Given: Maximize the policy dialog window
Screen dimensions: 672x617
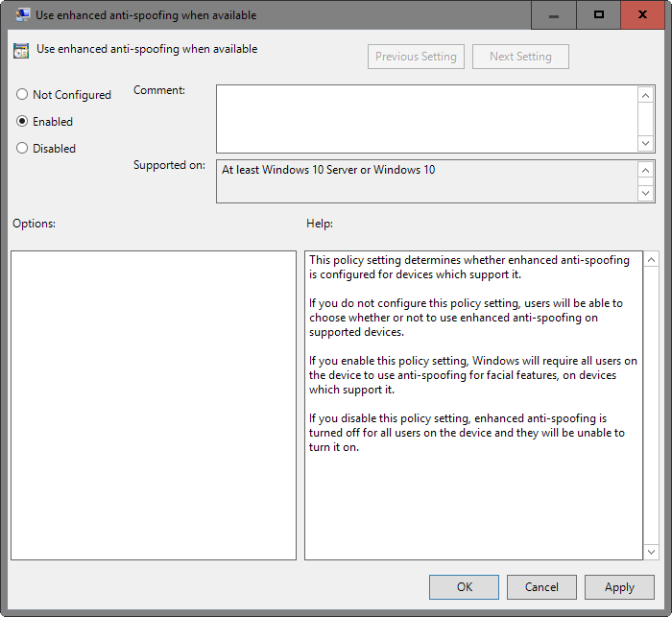Looking at the screenshot, I should (599, 15).
